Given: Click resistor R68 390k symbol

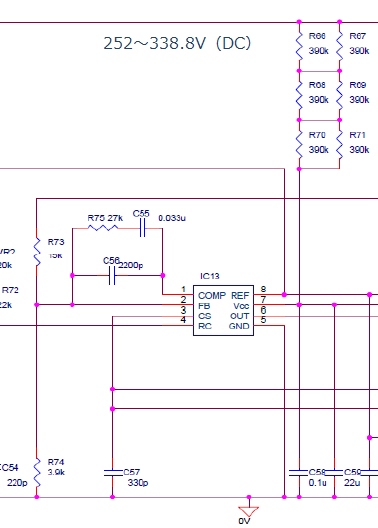Looking at the screenshot, I should pyautogui.click(x=299, y=95).
